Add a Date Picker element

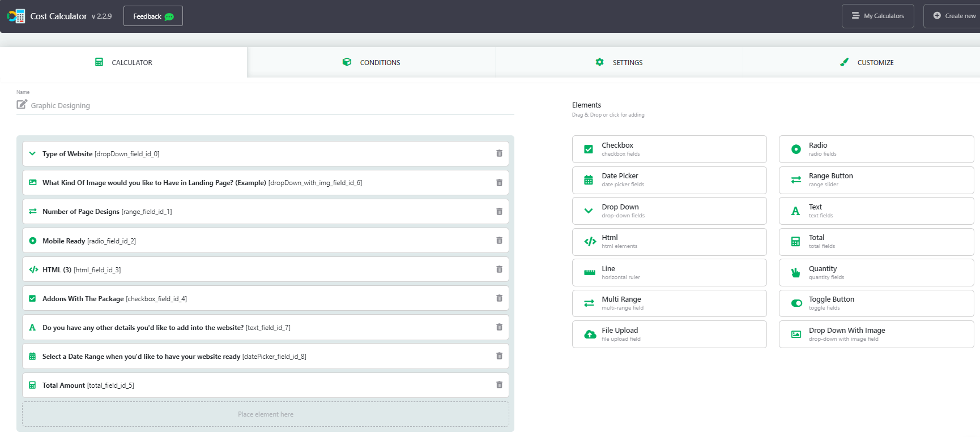[669, 180]
